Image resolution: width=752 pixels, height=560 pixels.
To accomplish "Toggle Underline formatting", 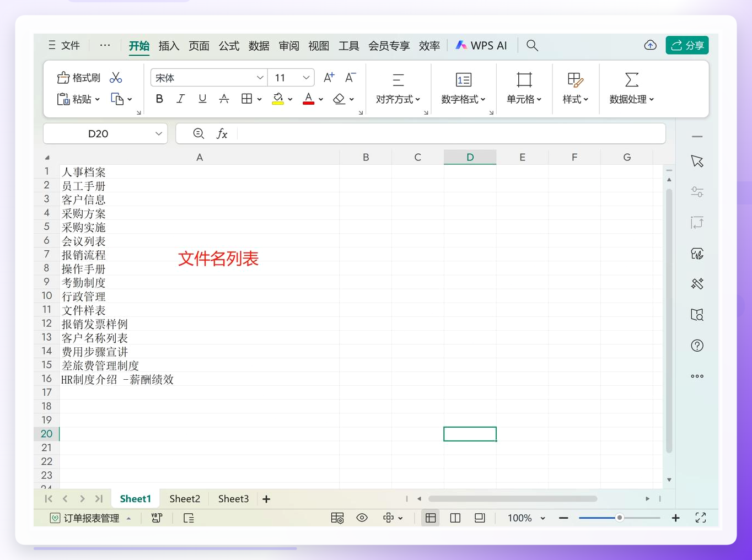I will (202, 99).
